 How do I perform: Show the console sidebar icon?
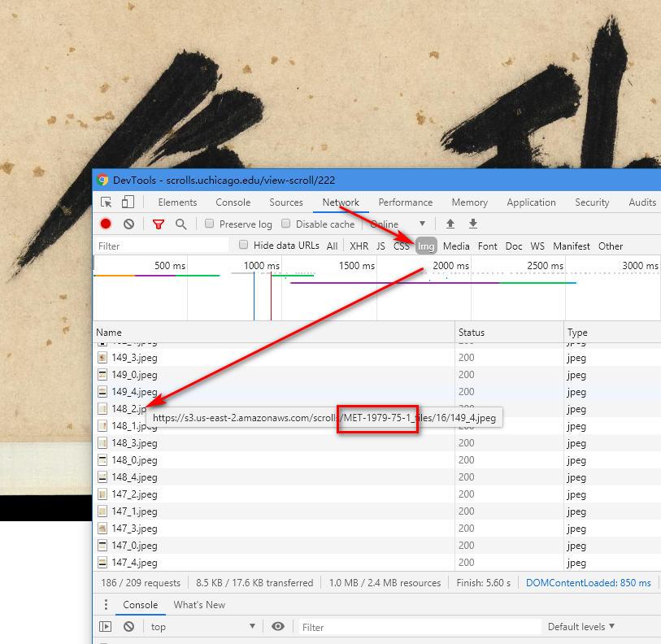tap(106, 627)
